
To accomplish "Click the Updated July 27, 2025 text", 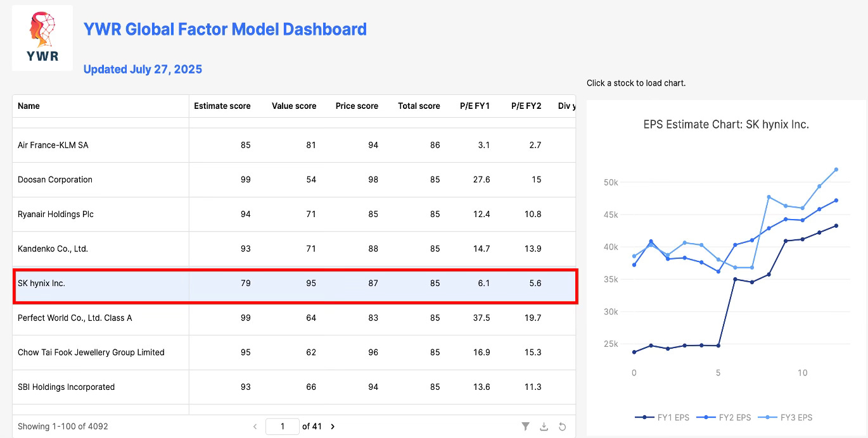I will pyautogui.click(x=143, y=70).
